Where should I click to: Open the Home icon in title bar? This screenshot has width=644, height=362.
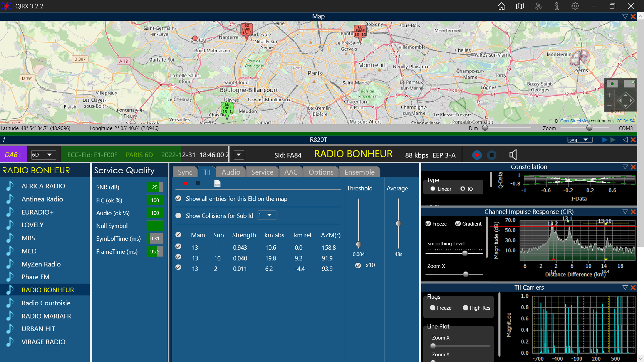501,6
